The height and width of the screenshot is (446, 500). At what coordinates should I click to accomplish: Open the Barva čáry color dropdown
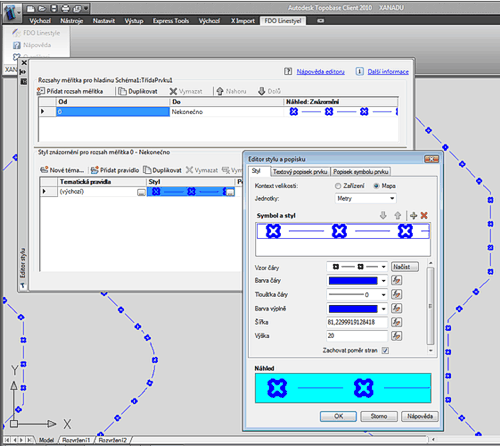pos(383,281)
